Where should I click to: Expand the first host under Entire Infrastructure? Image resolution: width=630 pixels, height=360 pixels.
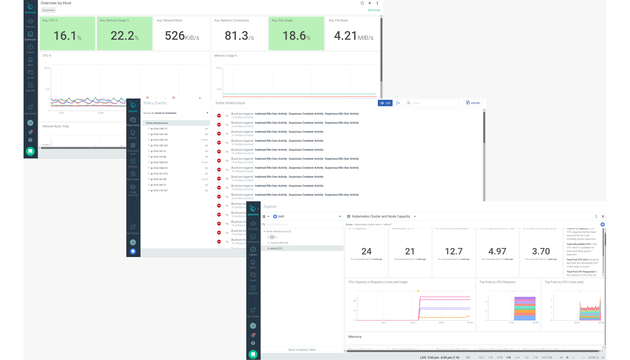coord(149,129)
